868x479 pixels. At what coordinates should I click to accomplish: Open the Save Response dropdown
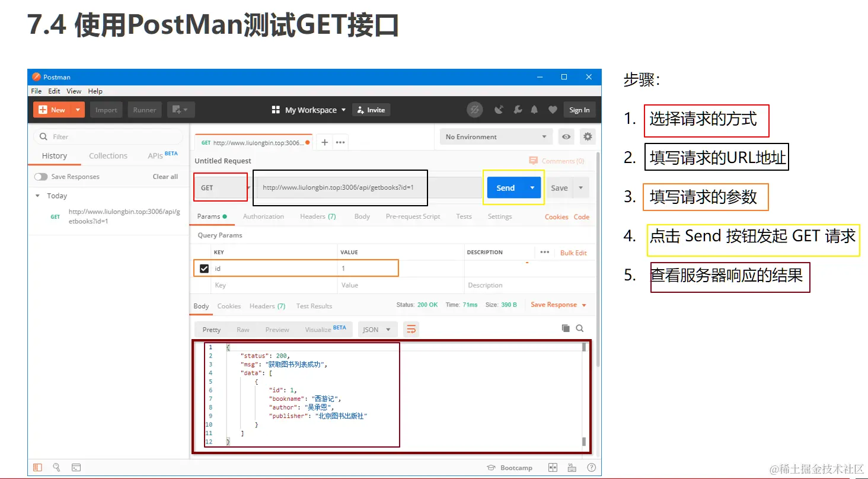coord(559,305)
